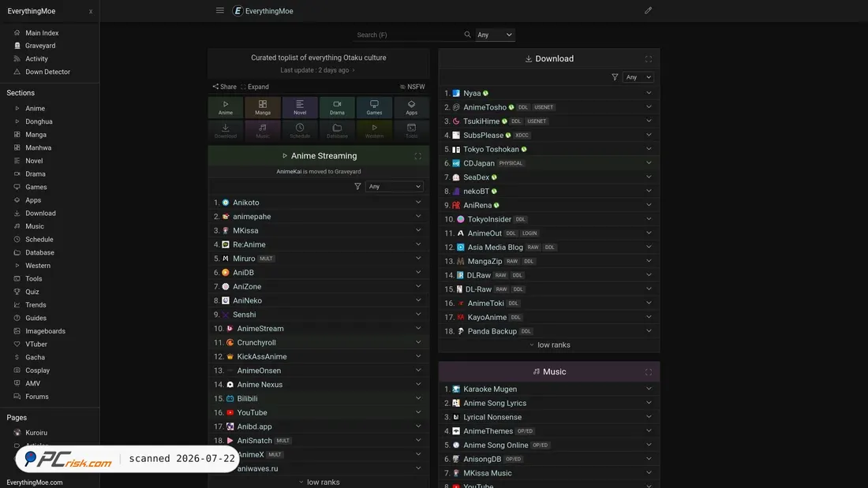Open the Schedule category tile
868x488 pixels.
300,131
